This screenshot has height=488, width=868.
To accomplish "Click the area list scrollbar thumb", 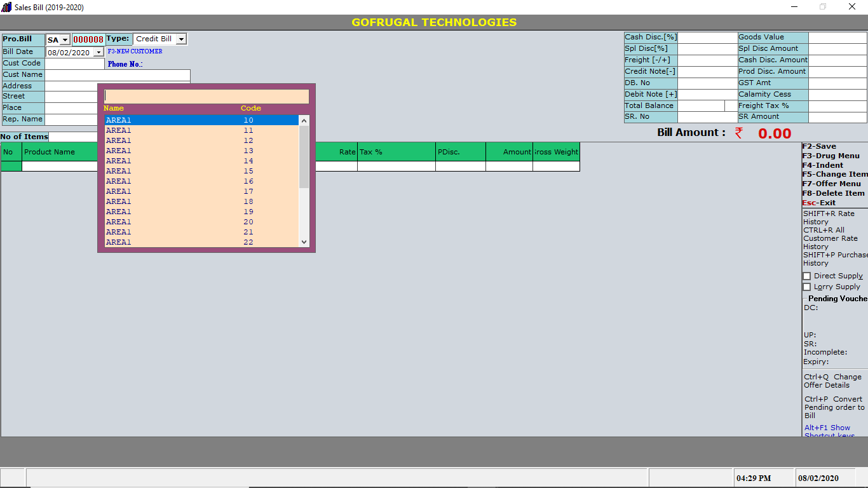I will (x=304, y=156).
